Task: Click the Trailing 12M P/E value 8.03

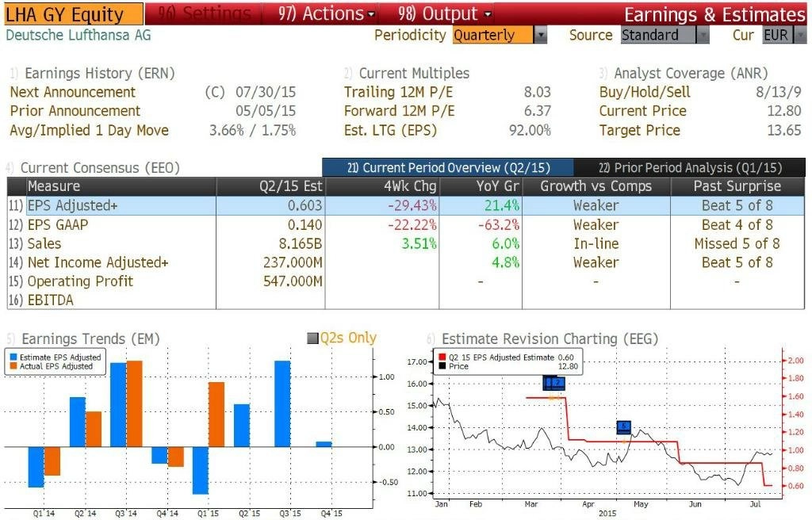Action: (x=537, y=92)
